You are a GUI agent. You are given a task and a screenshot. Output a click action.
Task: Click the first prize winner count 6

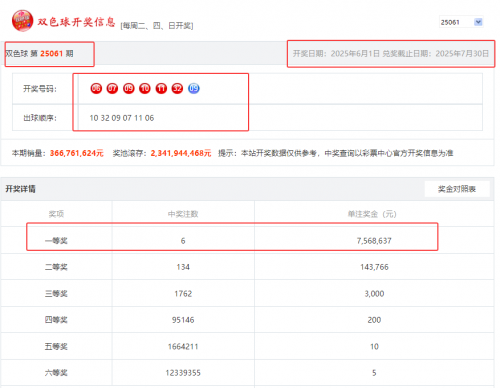[183, 241]
